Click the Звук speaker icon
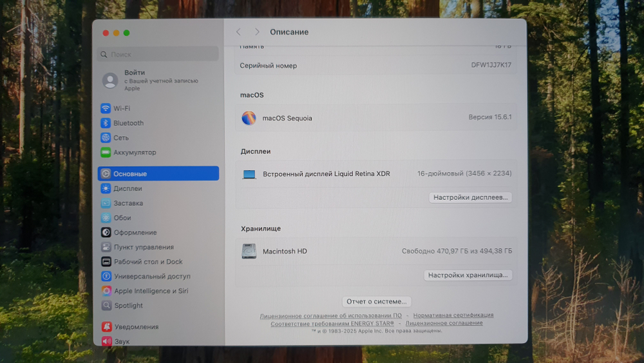Viewport: 644px width, 363px height. point(107,341)
